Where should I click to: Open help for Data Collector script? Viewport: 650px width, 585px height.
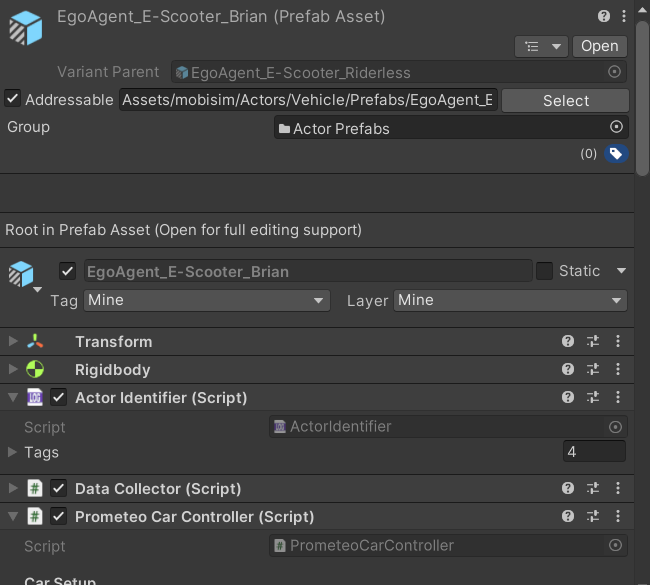(568, 488)
